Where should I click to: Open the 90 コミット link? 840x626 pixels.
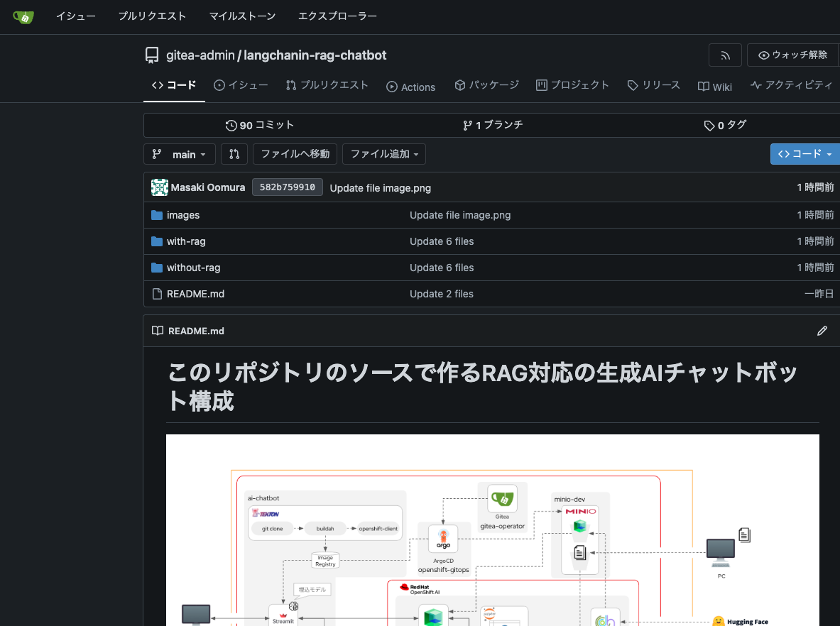[260, 126]
